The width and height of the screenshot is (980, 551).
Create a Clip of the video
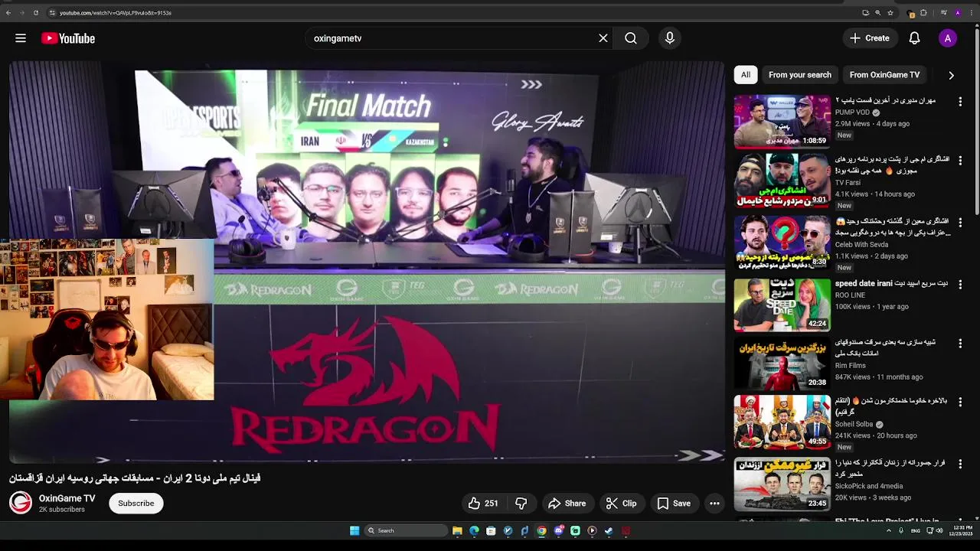(621, 504)
